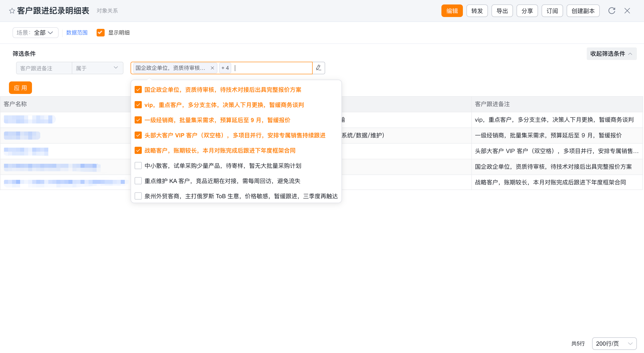Open the 数据范围 link
The image size is (644, 353).
pyautogui.click(x=77, y=32)
